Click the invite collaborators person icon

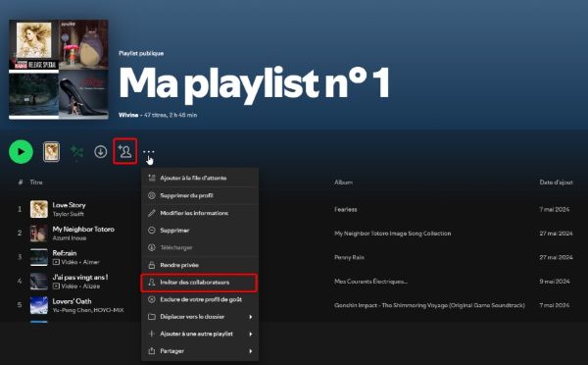[124, 151]
